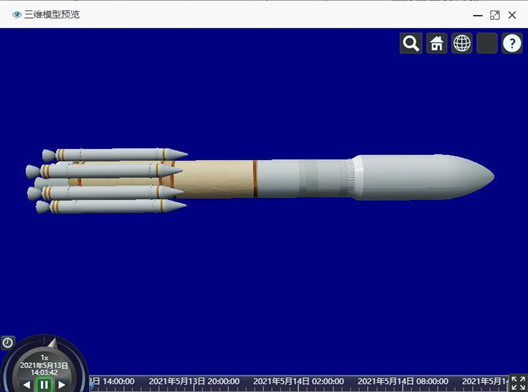528x392 pixels.
Task: Toggle the green pause button
Action: (44, 385)
